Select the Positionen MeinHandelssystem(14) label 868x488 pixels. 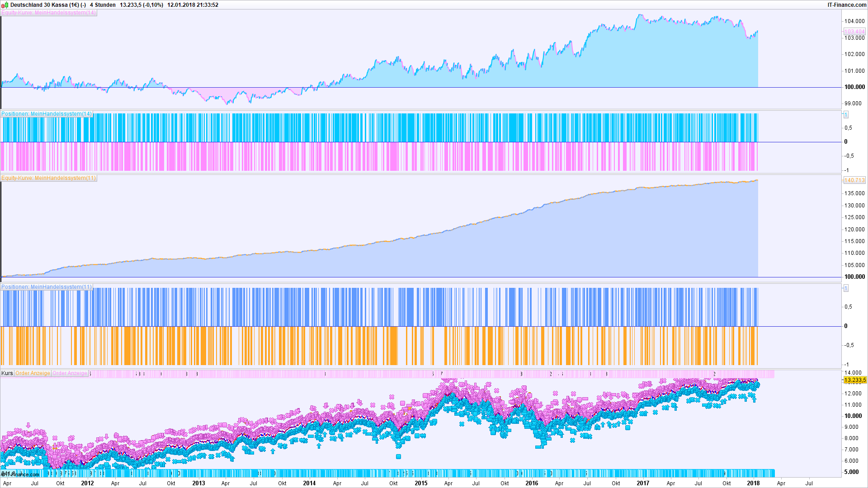click(47, 114)
